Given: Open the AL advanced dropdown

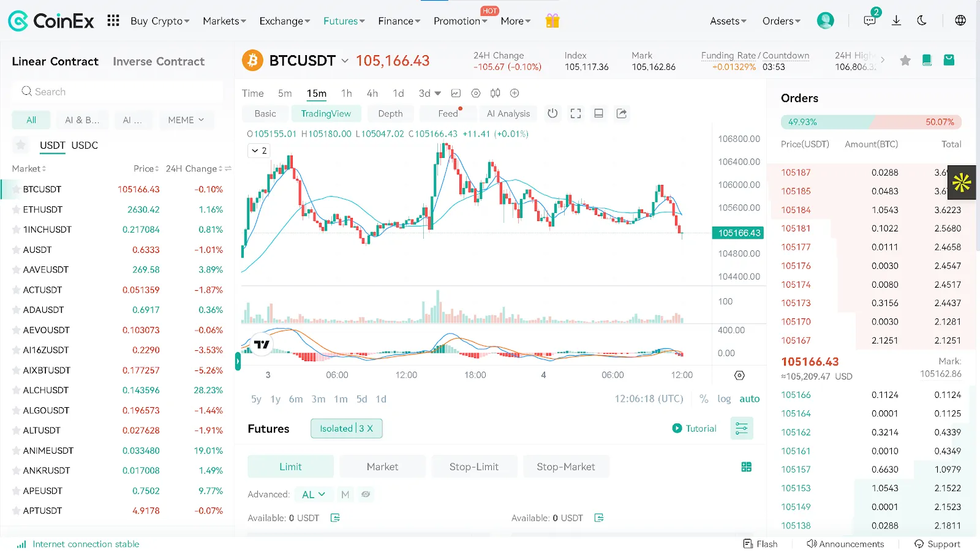Looking at the screenshot, I should coord(314,494).
